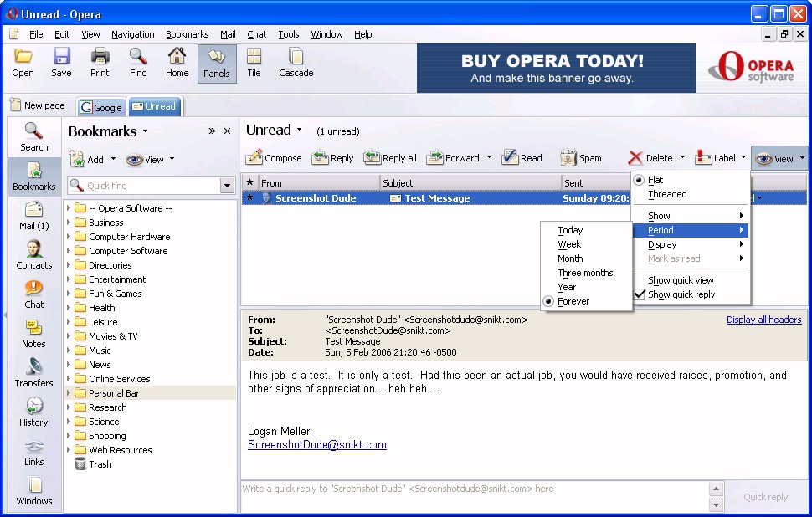Click the ScreenshotDude@snikt.com email link
This screenshot has height=517, width=812.
coord(316,445)
